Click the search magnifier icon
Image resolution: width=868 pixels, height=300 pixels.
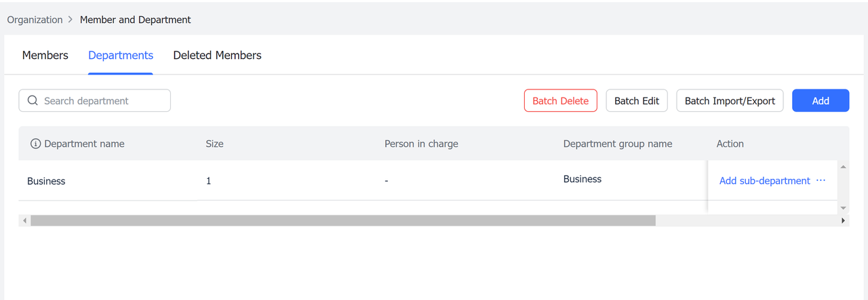33,101
